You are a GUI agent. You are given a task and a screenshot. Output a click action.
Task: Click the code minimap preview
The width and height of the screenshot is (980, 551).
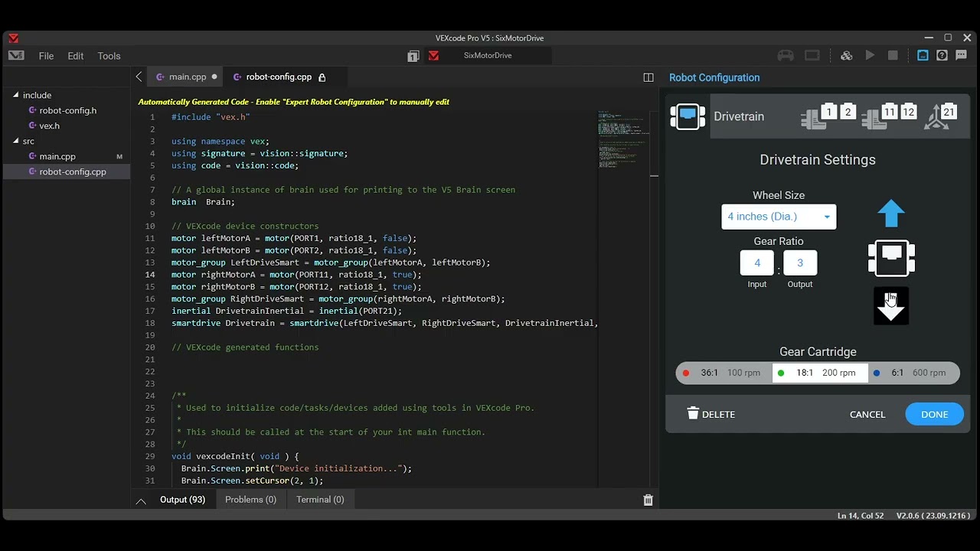click(x=624, y=141)
